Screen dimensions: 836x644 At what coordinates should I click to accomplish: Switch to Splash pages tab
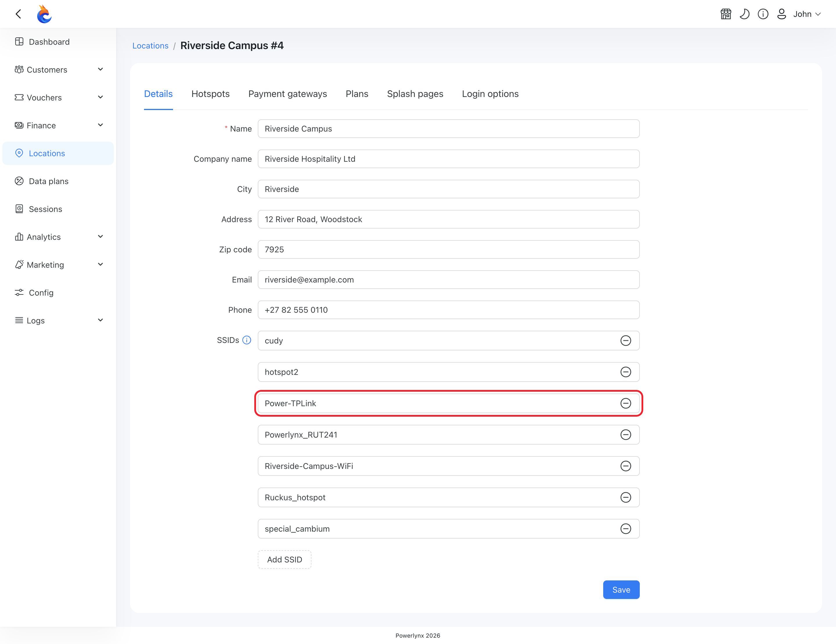coord(415,94)
